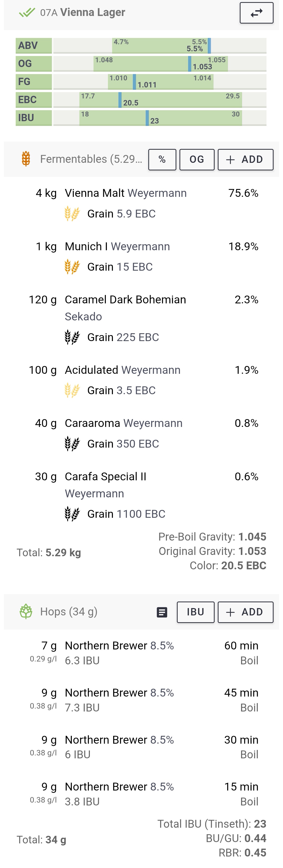283x868 pixels.
Task: Select the 60 min Northern Brewer addition
Action: [x=141, y=653]
